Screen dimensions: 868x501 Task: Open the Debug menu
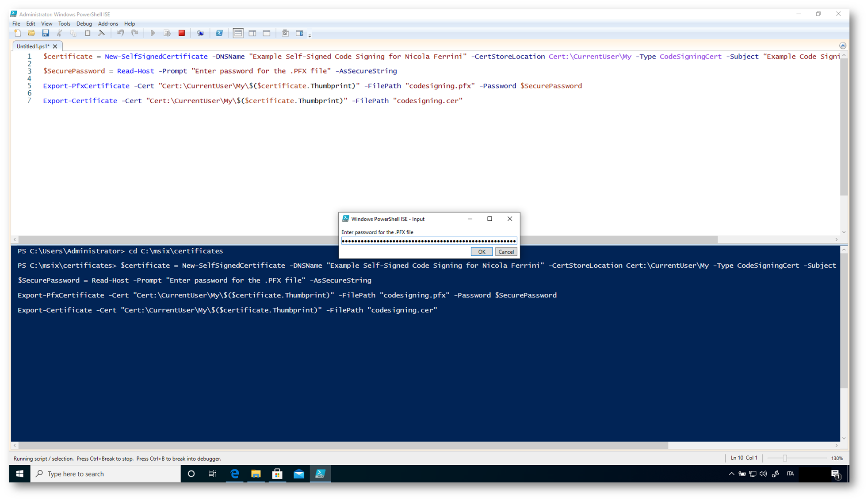pos(84,23)
